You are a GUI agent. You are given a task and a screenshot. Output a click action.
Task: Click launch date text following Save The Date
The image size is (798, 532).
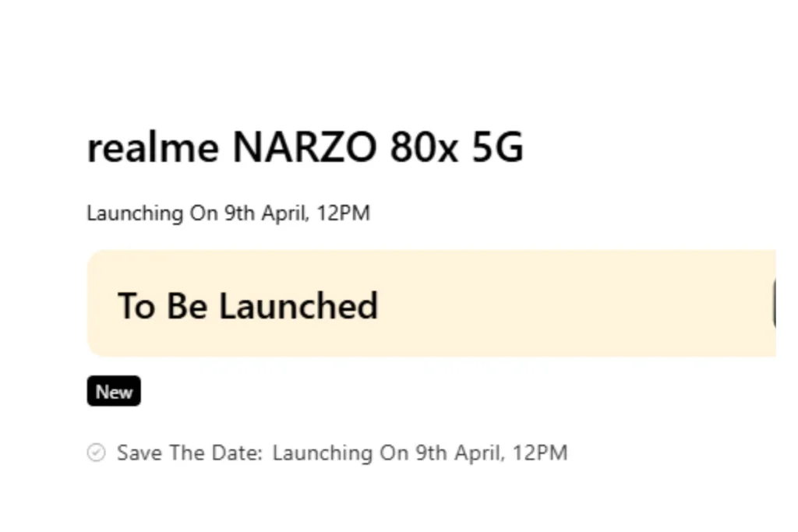click(420, 453)
